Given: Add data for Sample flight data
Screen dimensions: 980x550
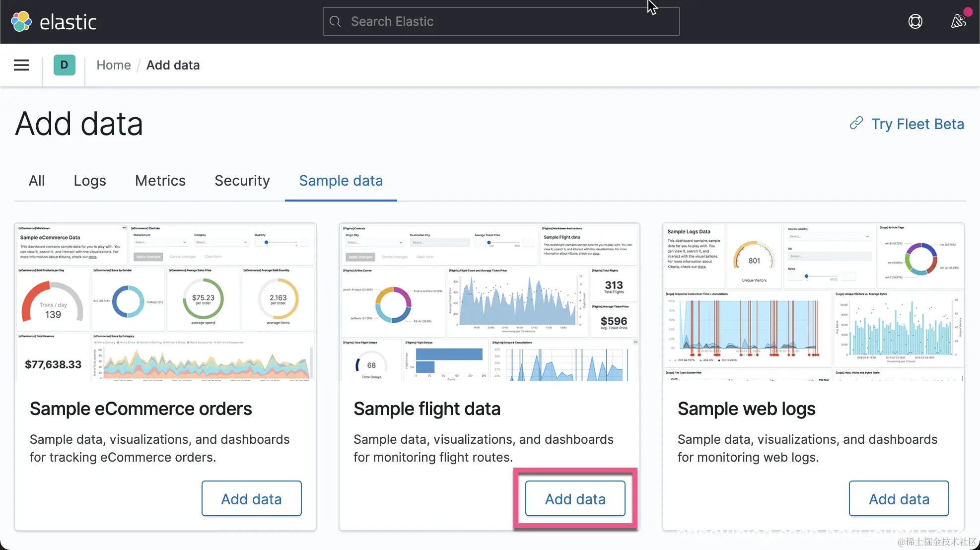Looking at the screenshot, I should 575,499.
